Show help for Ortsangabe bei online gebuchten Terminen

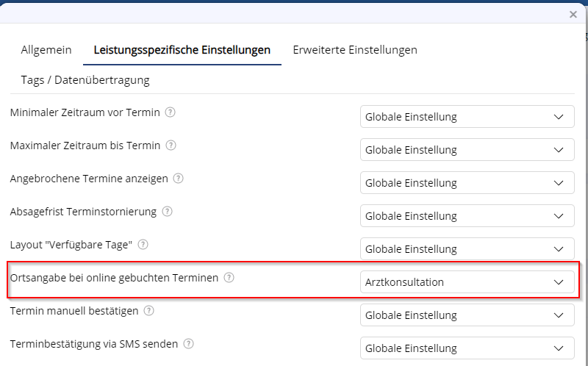(229, 278)
